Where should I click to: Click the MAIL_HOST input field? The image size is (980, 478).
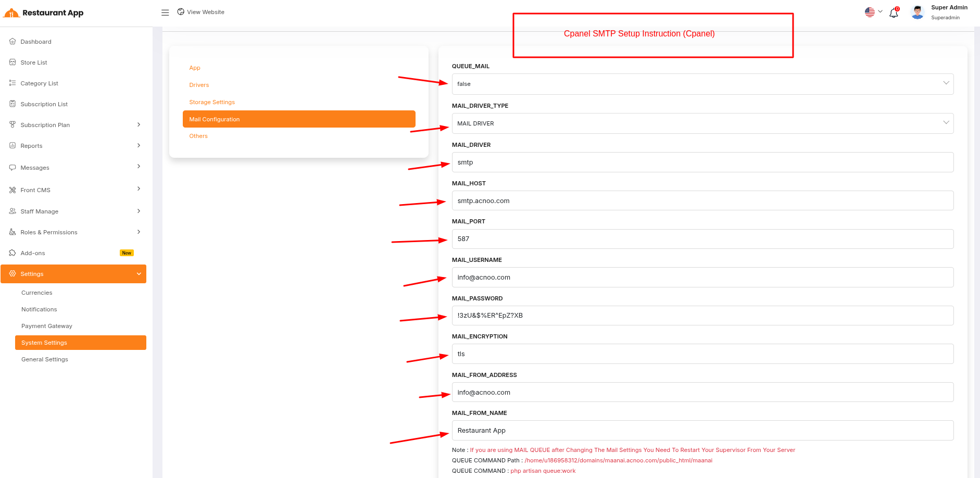click(x=702, y=201)
